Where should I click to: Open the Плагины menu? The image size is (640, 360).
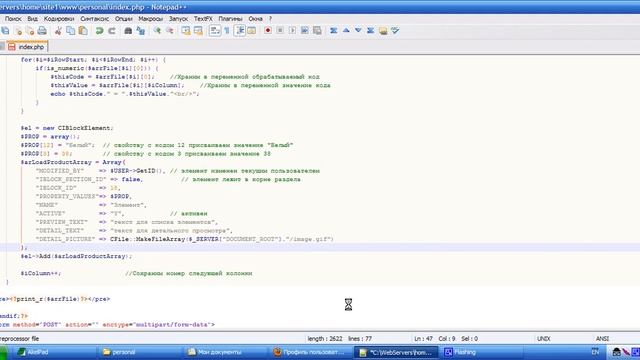click(230, 19)
